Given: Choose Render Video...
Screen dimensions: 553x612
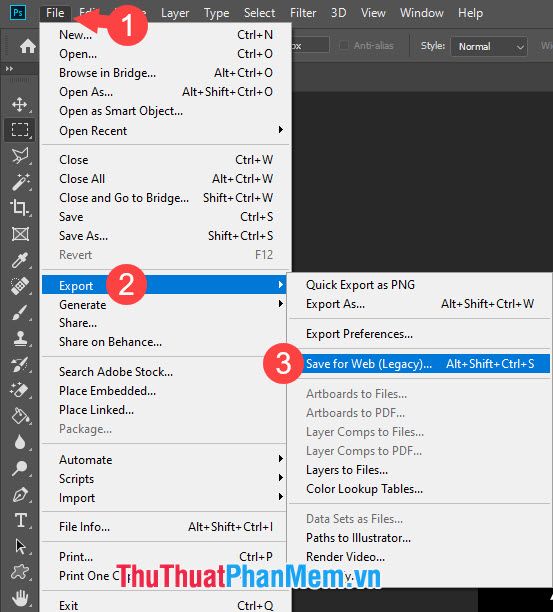Looking at the screenshot, I should (420, 557).
